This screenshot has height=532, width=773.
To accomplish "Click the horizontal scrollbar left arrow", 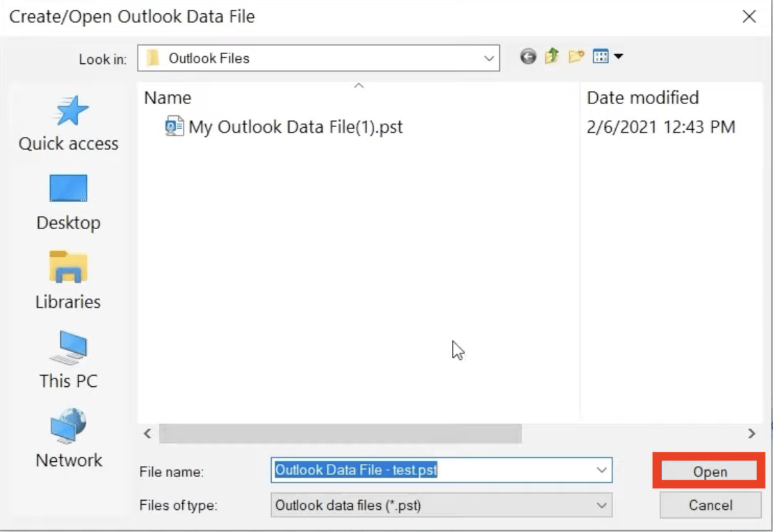I will 147,434.
